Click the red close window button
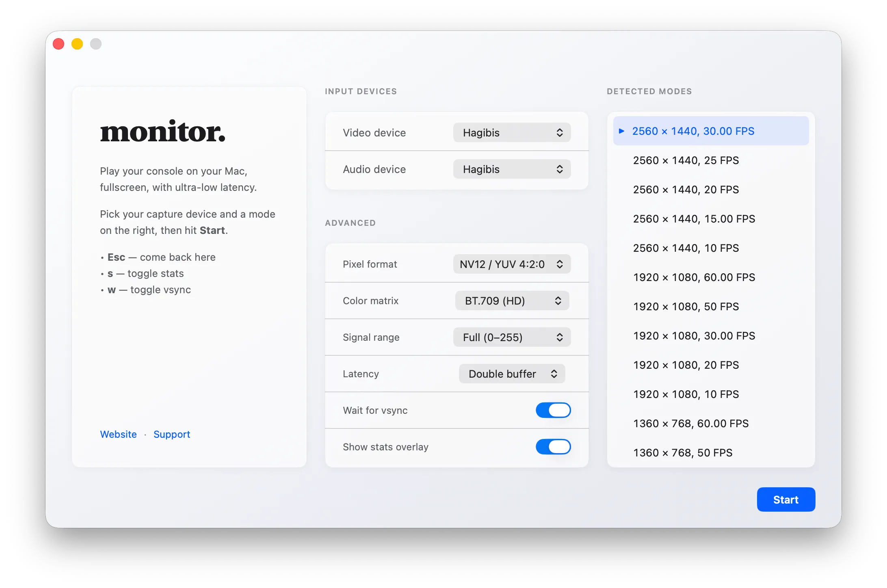Viewport: 887px width, 588px height. 58,44
